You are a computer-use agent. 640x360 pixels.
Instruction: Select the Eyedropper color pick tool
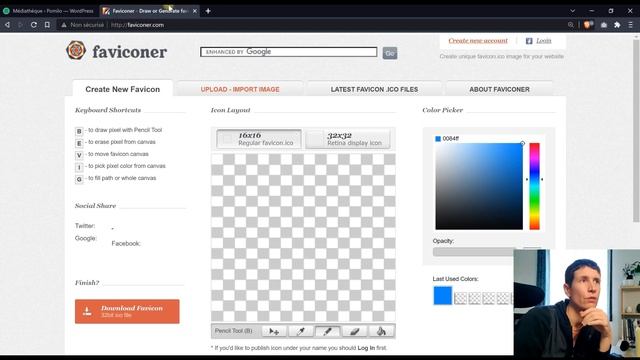tap(301, 331)
